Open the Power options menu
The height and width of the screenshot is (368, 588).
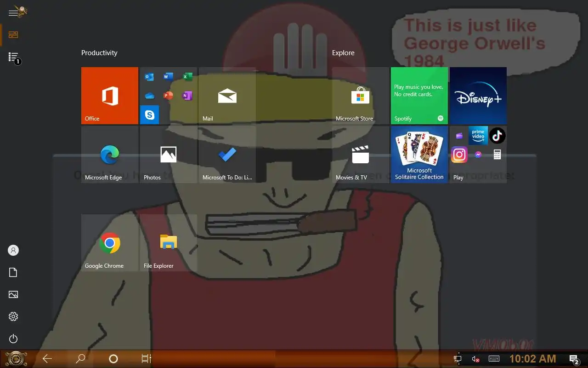pyautogui.click(x=13, y=339)
